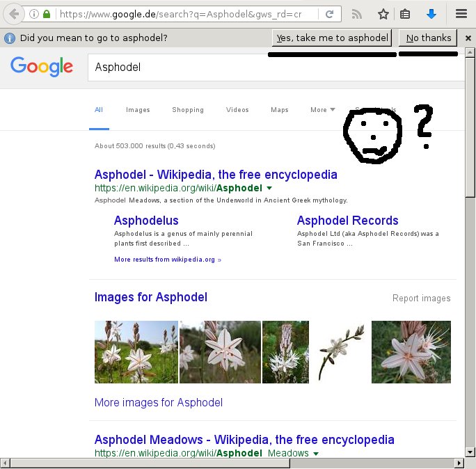This screenshot has width=476, height=469.
Task: Click the vertical scrollbar up arrow
Action: pyautogui.click(x=470, y=52)
